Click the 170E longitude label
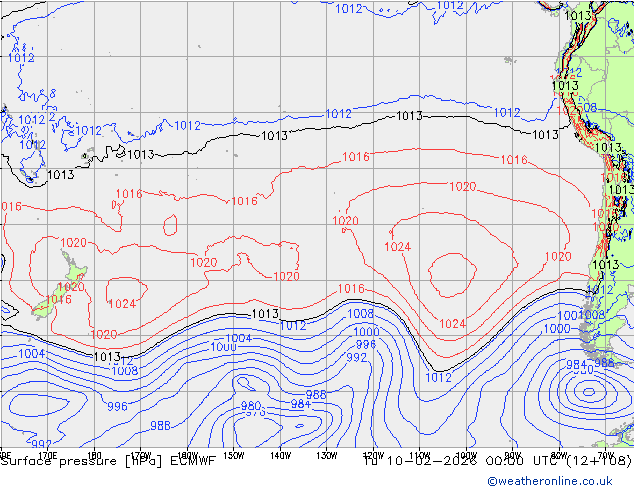This screenshot has width=634, height=490. click(x=48, y=457)
